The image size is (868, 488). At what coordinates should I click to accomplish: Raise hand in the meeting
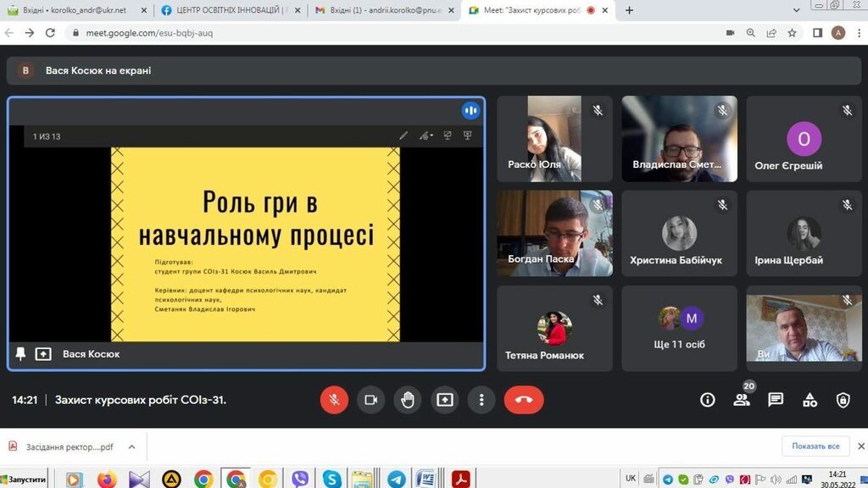(408, 400)
